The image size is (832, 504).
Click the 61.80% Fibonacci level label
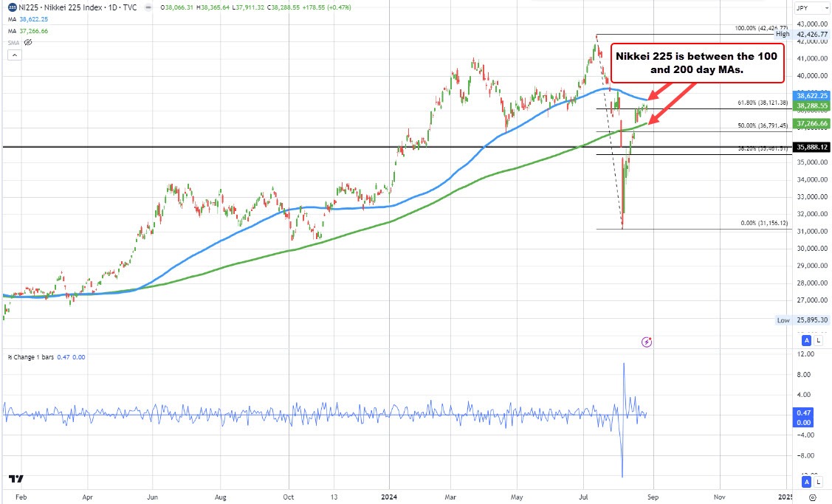763,103
